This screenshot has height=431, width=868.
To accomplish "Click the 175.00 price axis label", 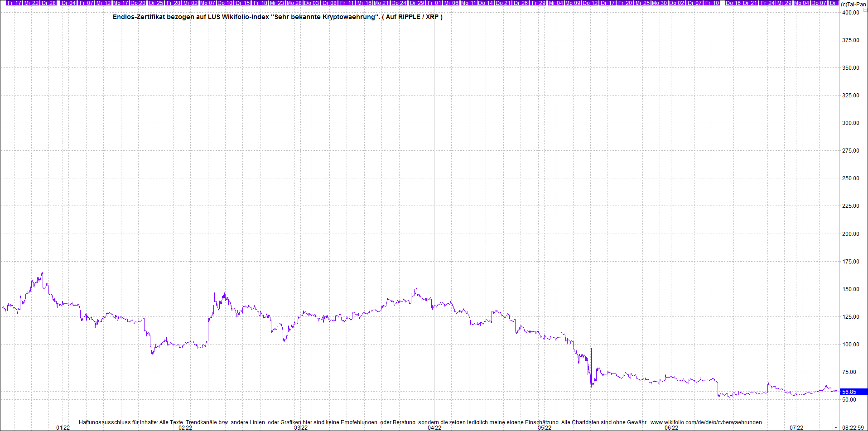I will pos(850,262).
